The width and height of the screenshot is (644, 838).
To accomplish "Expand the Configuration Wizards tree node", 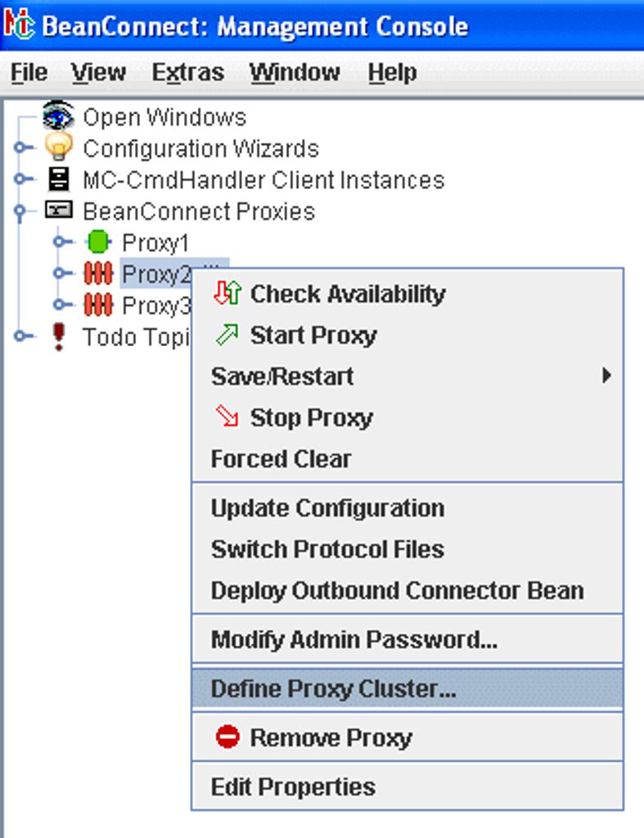I will click(22, 148).
